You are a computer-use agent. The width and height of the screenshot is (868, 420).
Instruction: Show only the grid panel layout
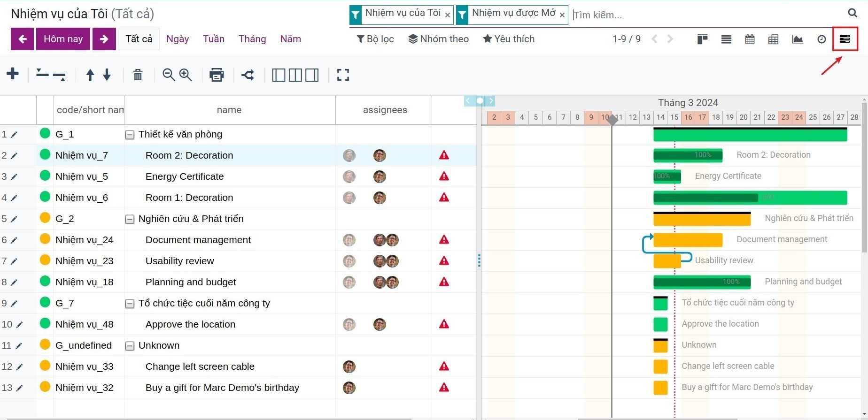point(279,75)
